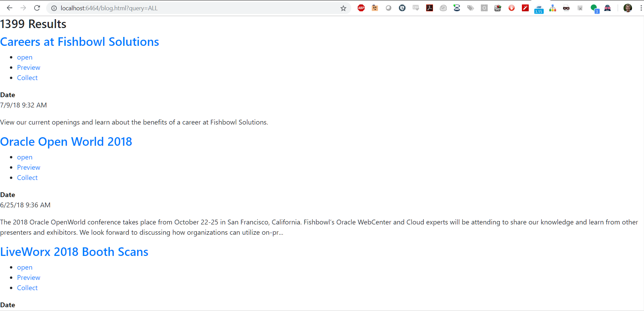This screenshot has height=311, width=644.
Task: Open the Adobe Acrobat extension
Action: 430,8
